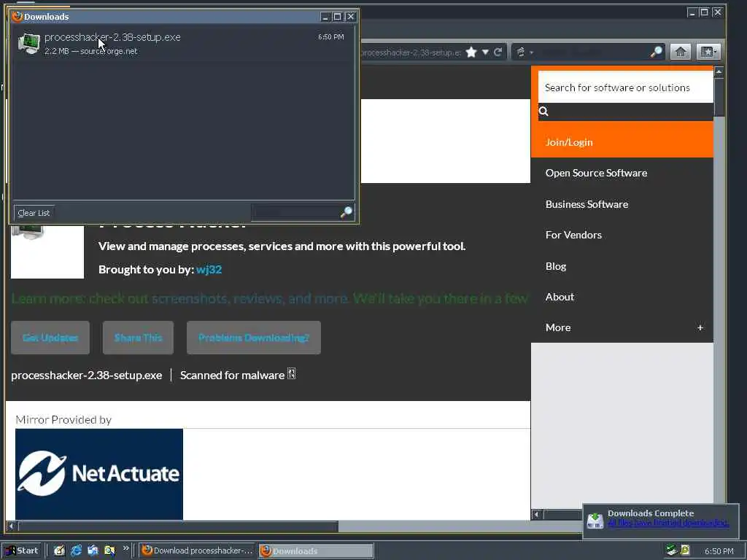This screenshot has height=560, width=747.
Task: Click the browser address bar
Action: [x=411, y=52]
